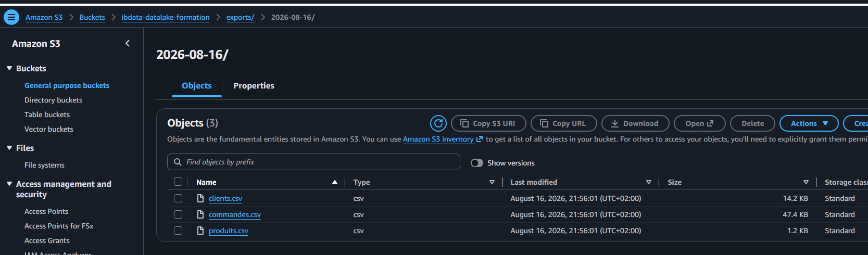Screen dimensions: 868x255
Task: Open Amazon S3 inventory link
Action: [x=438, y=139]
